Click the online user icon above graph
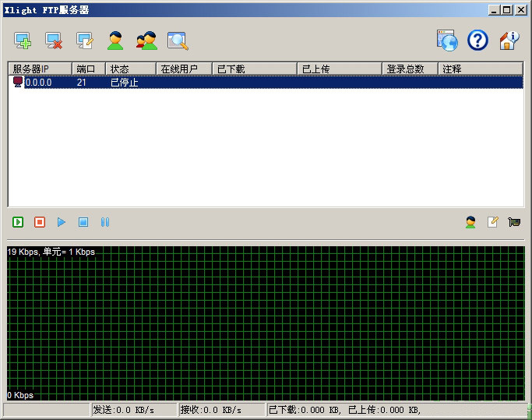 pyautogui.click(x=470, y=222)
